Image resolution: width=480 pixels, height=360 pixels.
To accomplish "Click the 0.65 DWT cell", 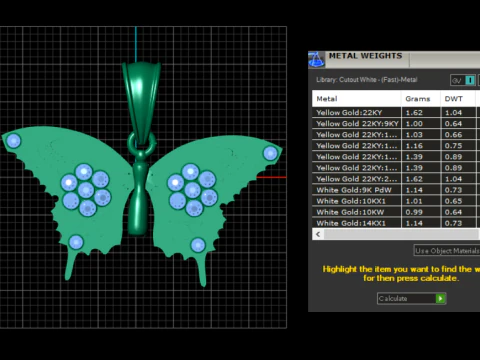I will click(459, 201).
